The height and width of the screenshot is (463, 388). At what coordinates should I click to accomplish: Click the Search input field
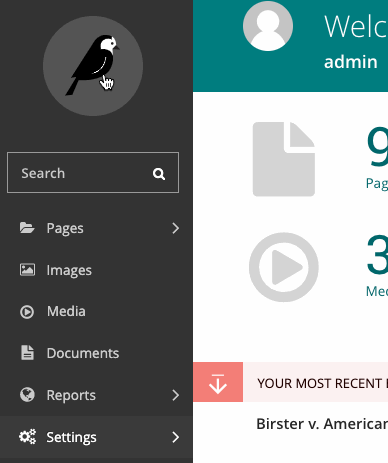click(93, 173)
